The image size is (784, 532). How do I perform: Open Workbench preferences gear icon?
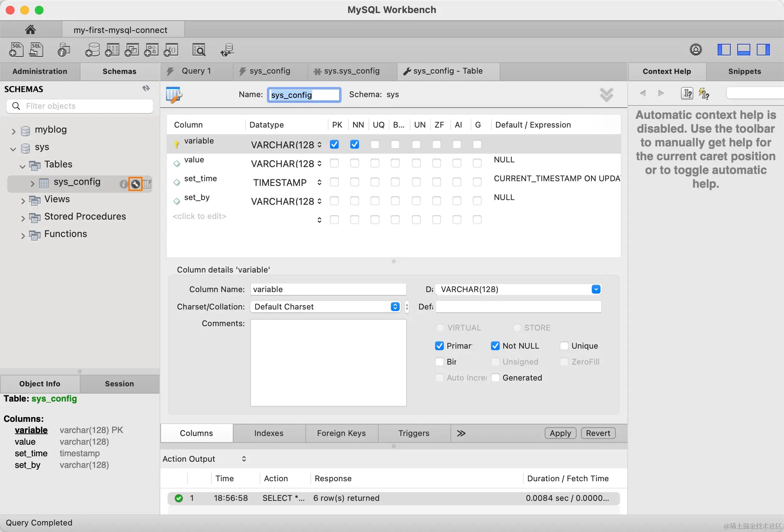pyautogui.click(x=696, y=50)
